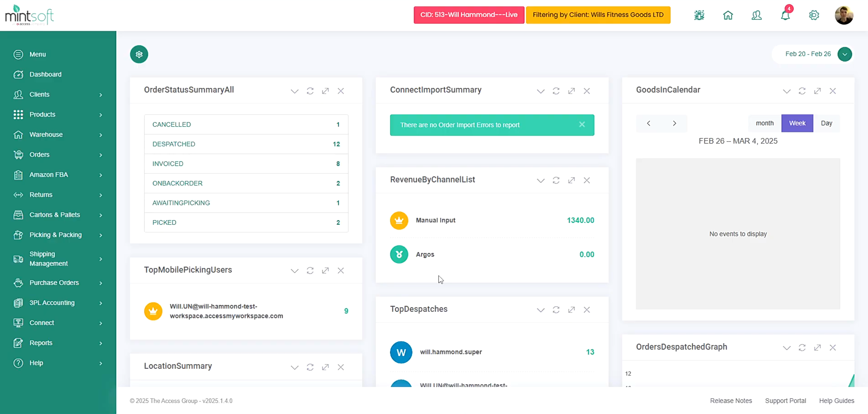Click the Filtering by Client yellow button
Screen dimensions: 868x414
(x=598, y=15)
